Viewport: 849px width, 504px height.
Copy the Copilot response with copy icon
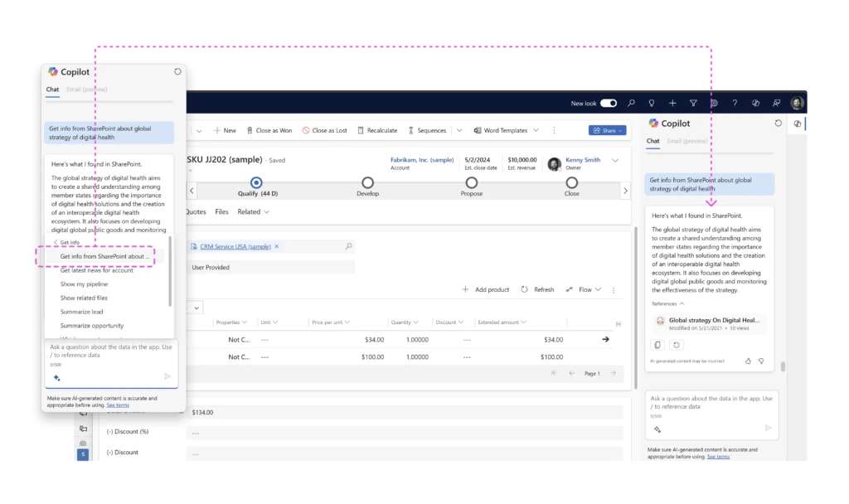[658, 345]
